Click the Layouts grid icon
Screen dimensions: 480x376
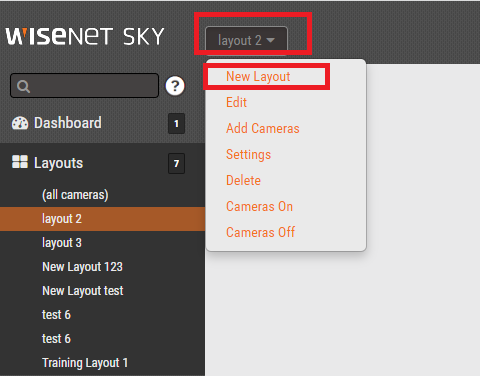pyautogui.click(x=20, y=162)
